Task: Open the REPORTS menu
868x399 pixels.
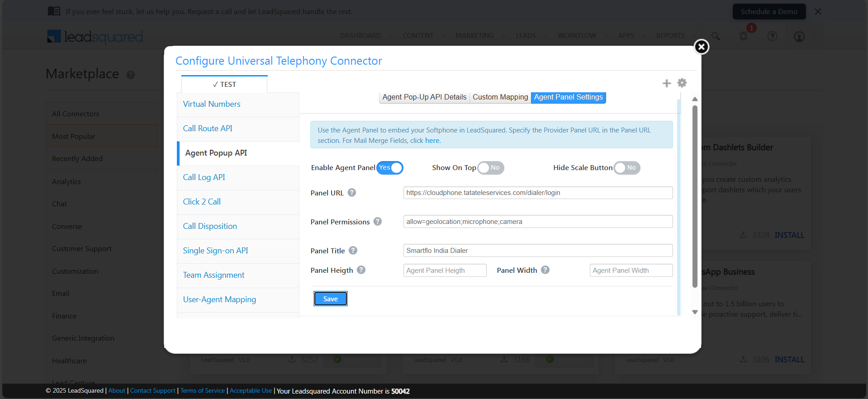Action: coord(670,36)
